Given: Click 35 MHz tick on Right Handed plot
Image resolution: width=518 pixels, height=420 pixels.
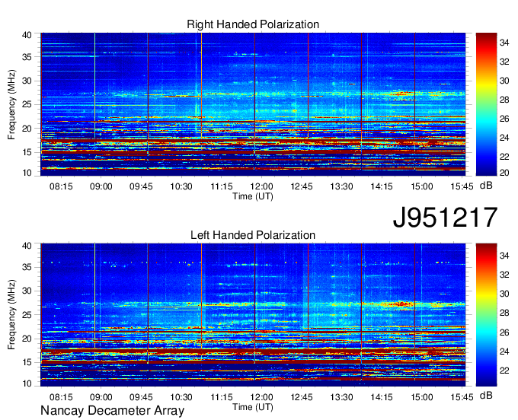Looking at the screenshot, I should pos(27,57).
